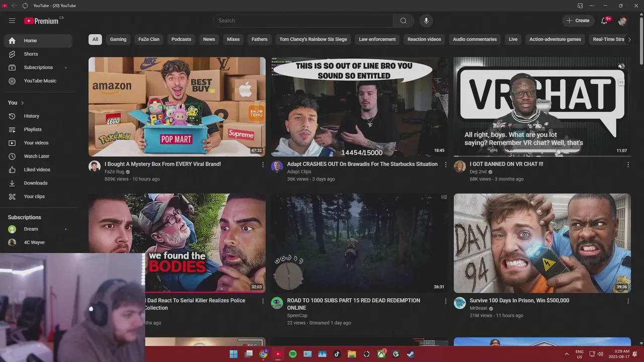The height and width of the screenshot is (362, 644).
Task: Select the News filter chip
Action: (x=209, y=39)
